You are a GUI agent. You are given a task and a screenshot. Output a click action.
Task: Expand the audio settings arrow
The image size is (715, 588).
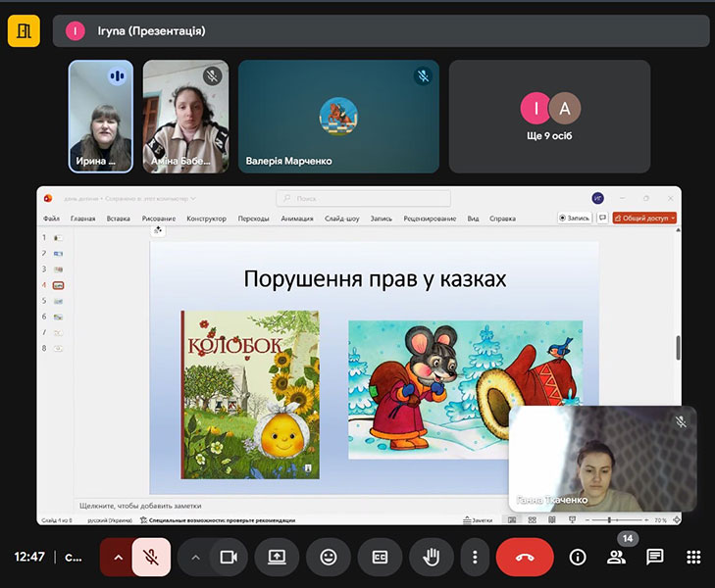pos(118,557)
